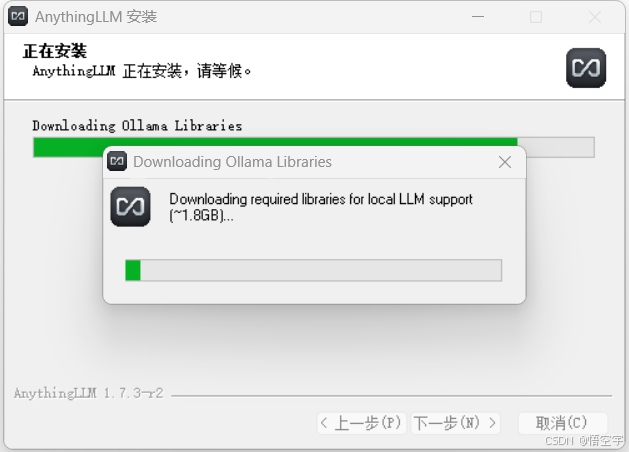The width and height of the screenshot is (629, 452).
Task: Click the main installation progress bar
Action: [314, 147]
